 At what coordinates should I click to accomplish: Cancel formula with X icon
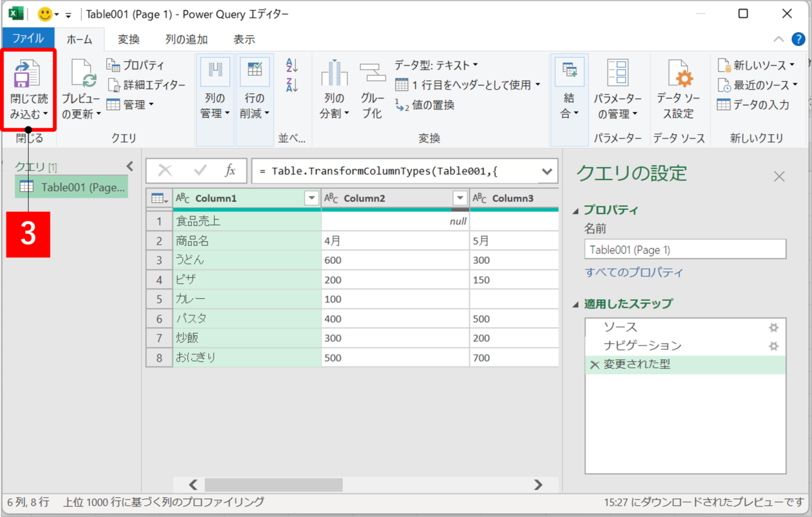pos(165,170)
